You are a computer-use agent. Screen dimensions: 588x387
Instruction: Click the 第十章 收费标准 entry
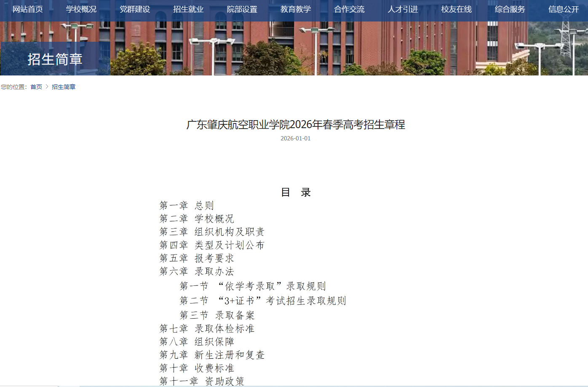(x=197, y=368)
